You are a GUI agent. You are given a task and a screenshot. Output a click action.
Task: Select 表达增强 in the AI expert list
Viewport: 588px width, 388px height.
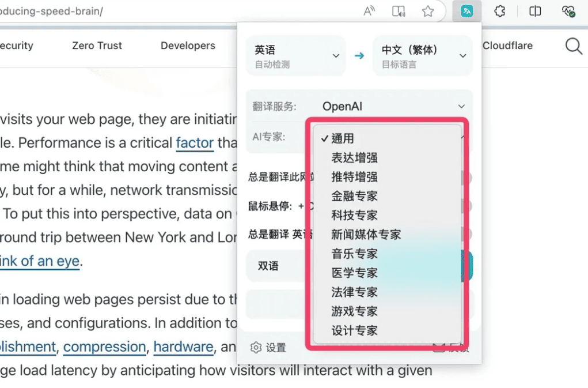[388, 157]
